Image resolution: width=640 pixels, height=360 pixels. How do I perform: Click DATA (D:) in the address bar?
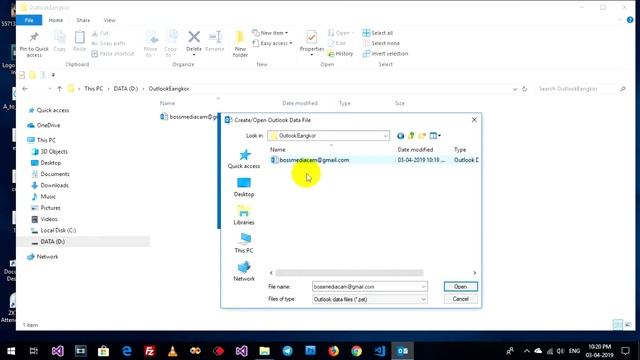(126, 89)
